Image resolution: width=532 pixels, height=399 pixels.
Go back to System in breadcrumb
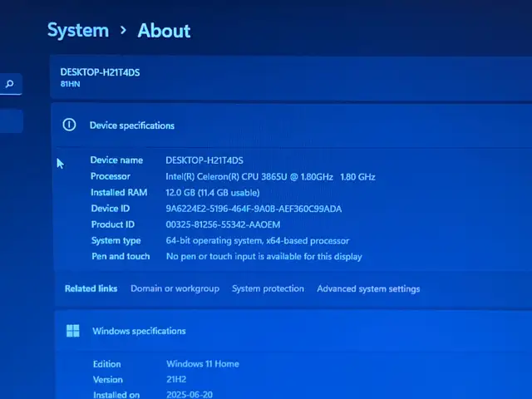(x=78, y=30)
